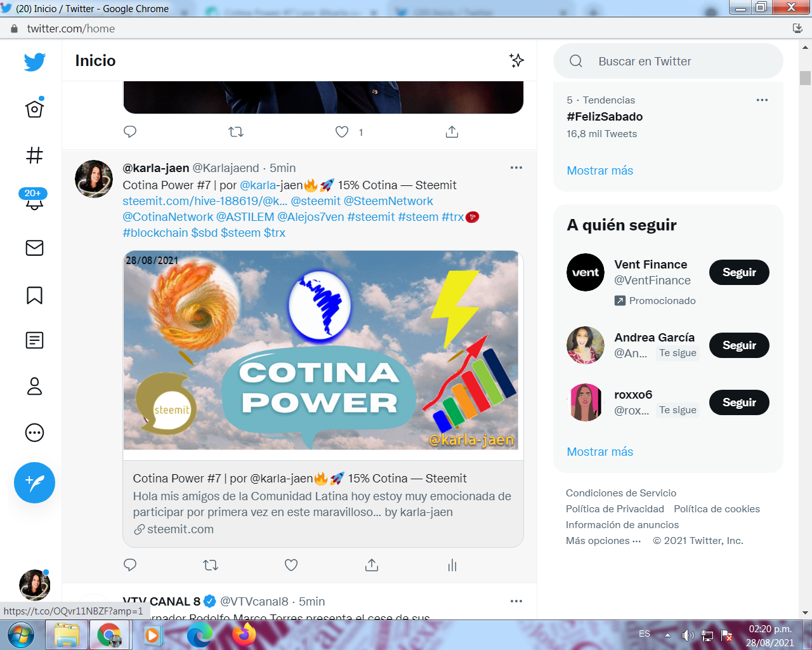This screenshot has width=812, height=650.
Task: Click Mostrar más under Tendencias
Action: [600, 171]
